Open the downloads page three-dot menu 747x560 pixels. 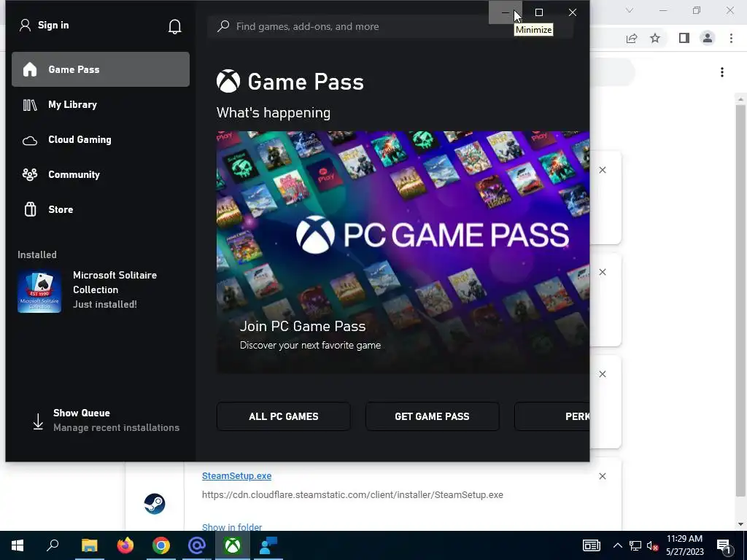pyautogui.click(x=722, y=72)
